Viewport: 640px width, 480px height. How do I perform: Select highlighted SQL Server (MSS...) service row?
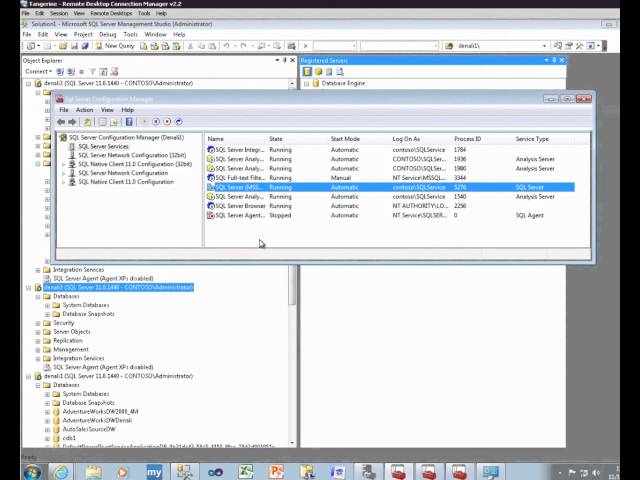click(x=391, y=187)
